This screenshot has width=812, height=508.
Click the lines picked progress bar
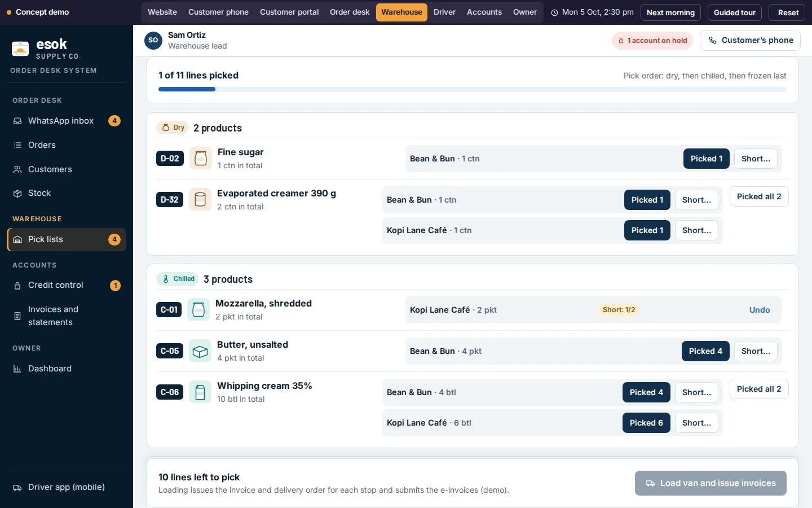pyautogui.click(x=473, y=89)
